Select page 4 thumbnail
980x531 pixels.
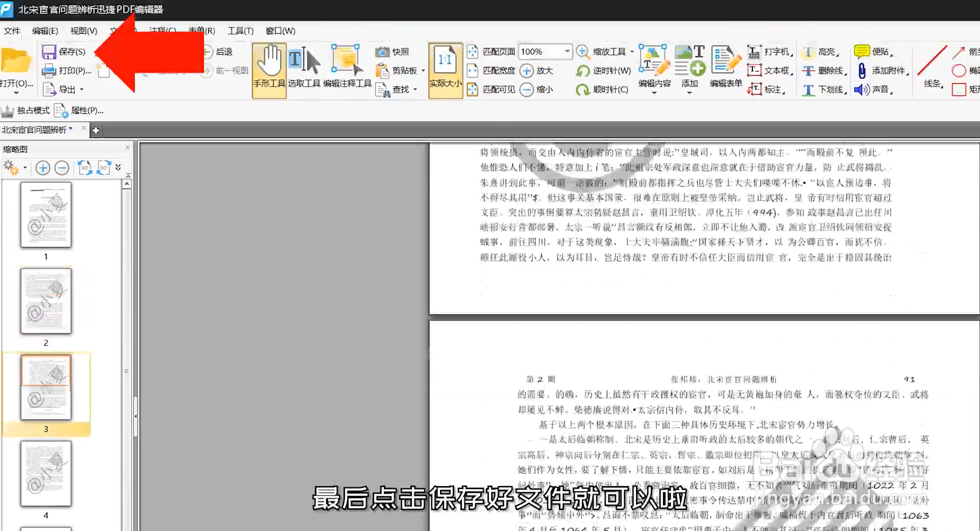pyautogui.click(x=46, y=474)
